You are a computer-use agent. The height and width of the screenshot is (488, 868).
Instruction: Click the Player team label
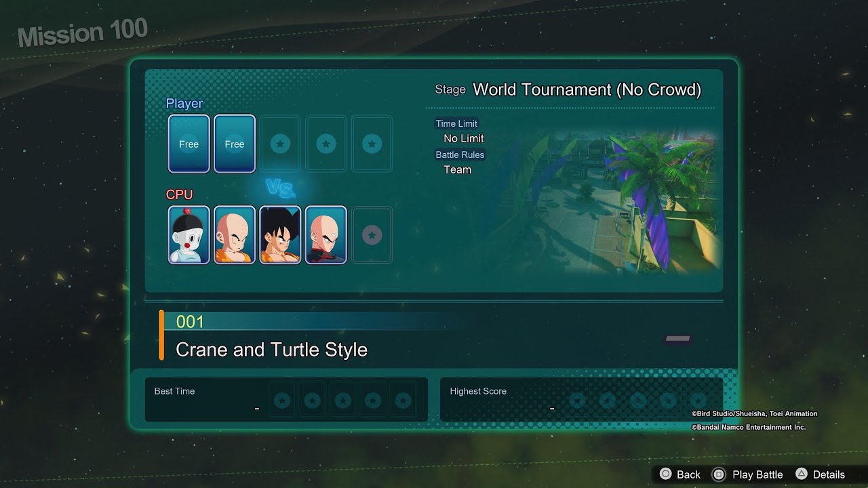point(184,103)
